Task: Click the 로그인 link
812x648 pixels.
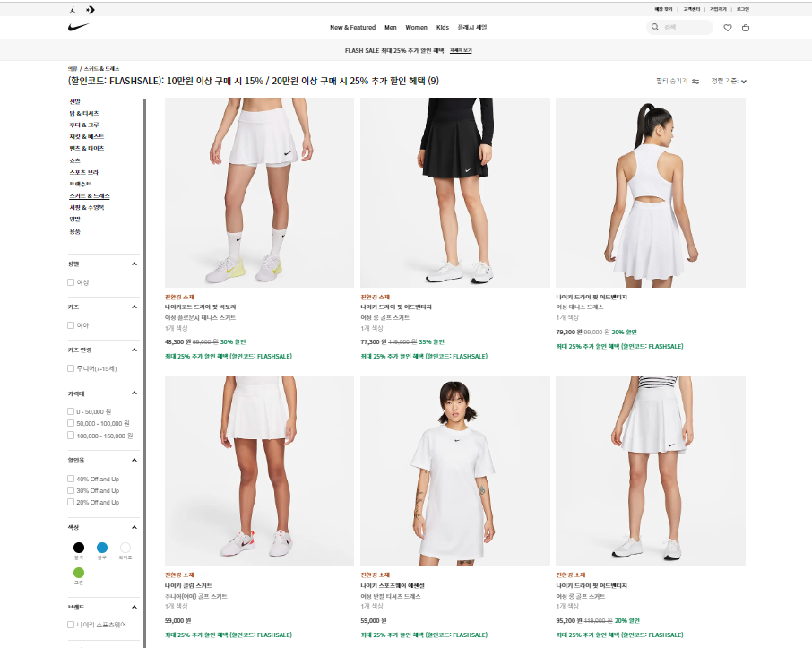Action: [743, 9]
